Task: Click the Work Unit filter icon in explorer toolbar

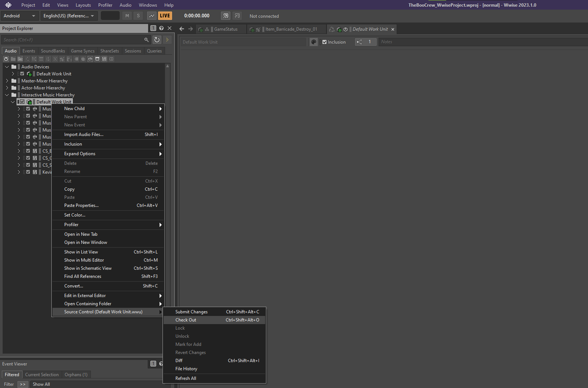Action: [x=6, y=59]
